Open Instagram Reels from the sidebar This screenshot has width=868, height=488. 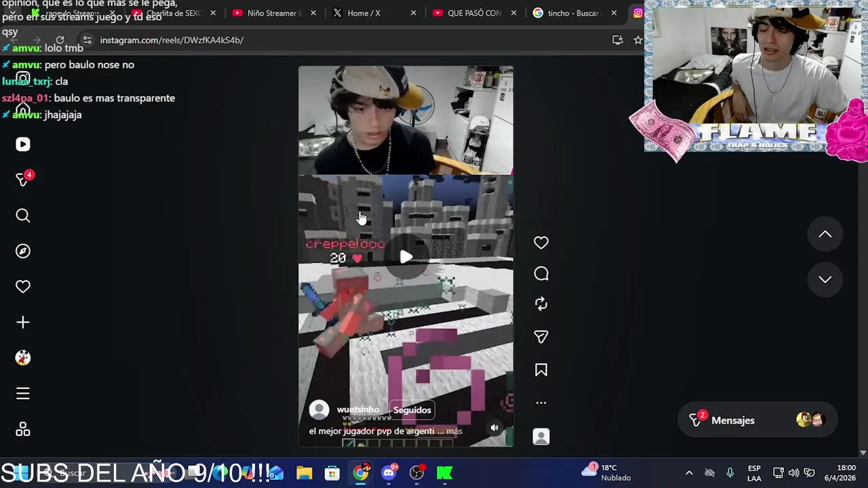(23, 144)
